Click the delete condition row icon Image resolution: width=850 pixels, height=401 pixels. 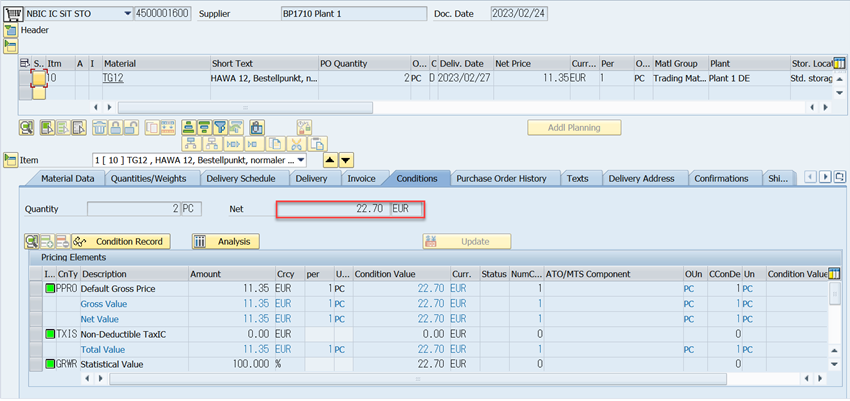coord(62,242)
